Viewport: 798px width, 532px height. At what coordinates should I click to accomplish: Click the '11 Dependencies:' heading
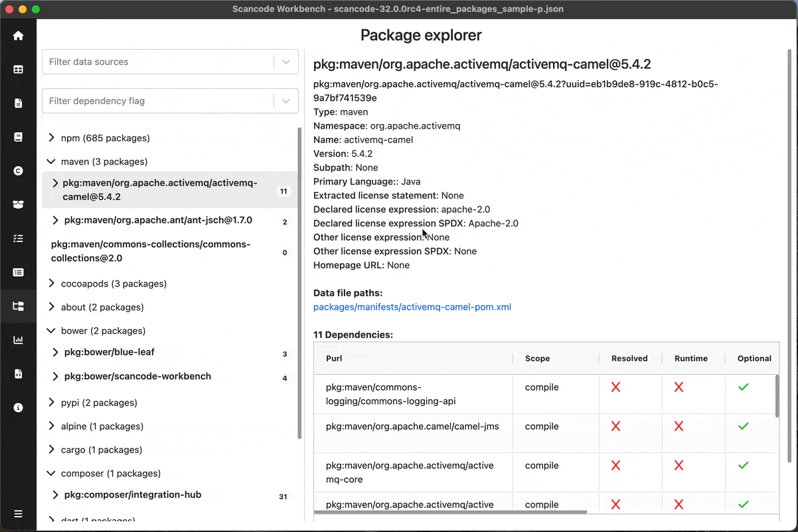[x=353, y=335]
